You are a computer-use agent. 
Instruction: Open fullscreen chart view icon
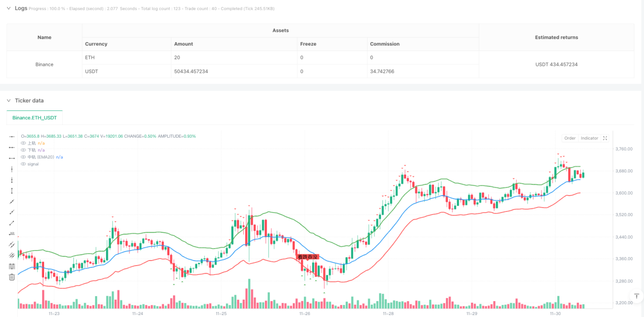pyautogui.click(x=605, y=138)
